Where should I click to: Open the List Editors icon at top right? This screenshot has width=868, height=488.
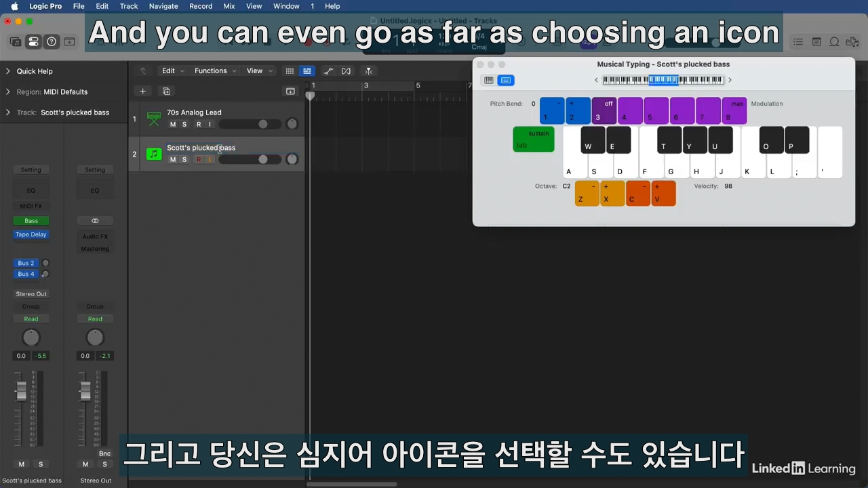pyautogui.click(x=798, y=42)
